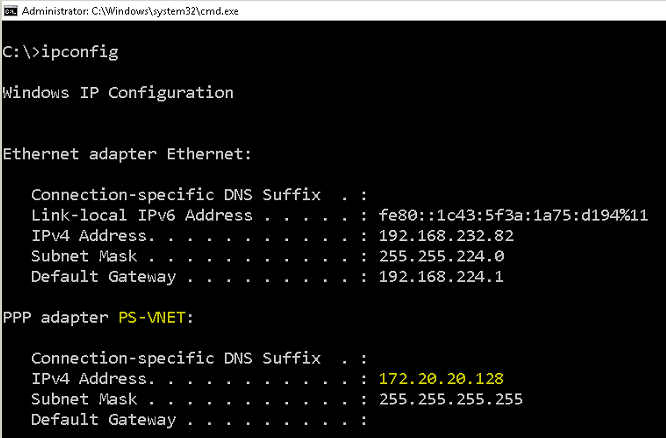
Task: Click the first Connection-specific DNS Suffix line
Action: point(199,195)
